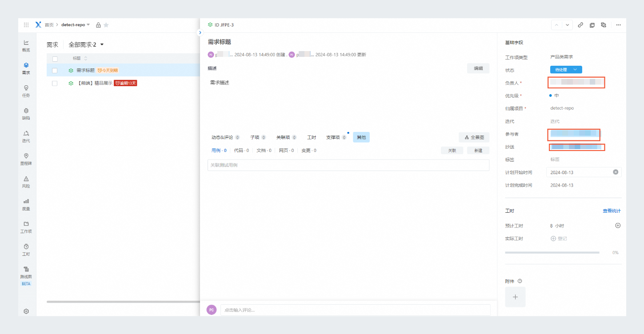
Task: Open the 全景图 view
Action: click(474, 137)
